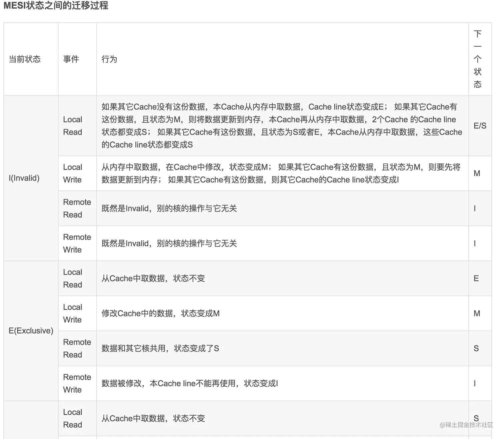Viewport: 504px width, 439px height.
Task: Click the E(Exclusive) state cell
Action: pos(31,331)
